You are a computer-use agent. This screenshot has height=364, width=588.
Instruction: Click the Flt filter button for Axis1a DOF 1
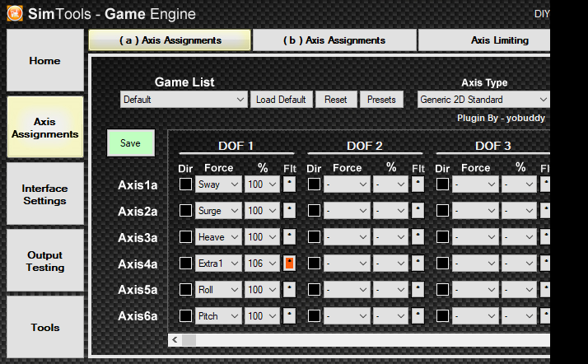[289, 184]
